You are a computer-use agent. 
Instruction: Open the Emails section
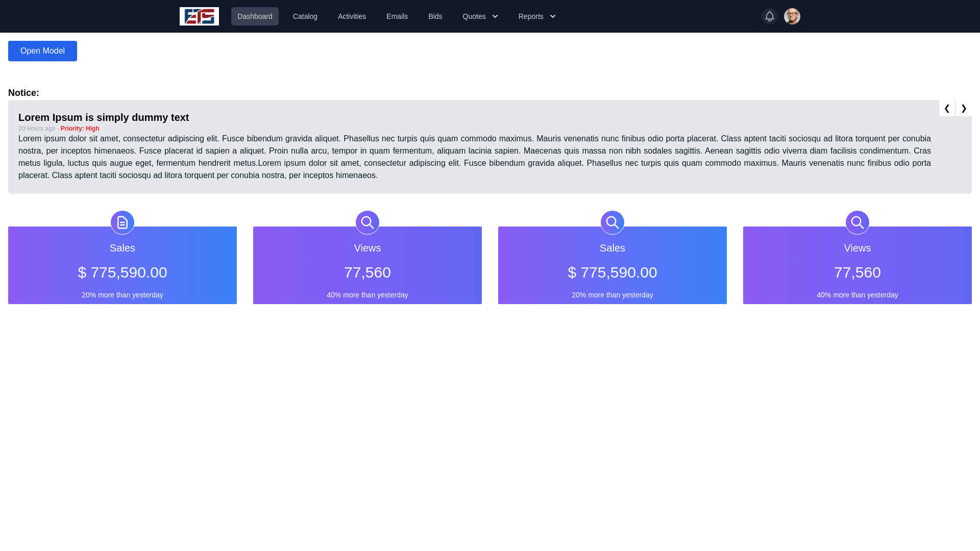click(397, 16)
